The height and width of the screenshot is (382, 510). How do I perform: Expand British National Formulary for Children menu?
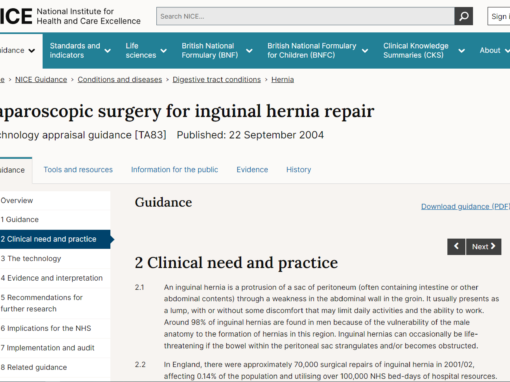click(317, 51)
